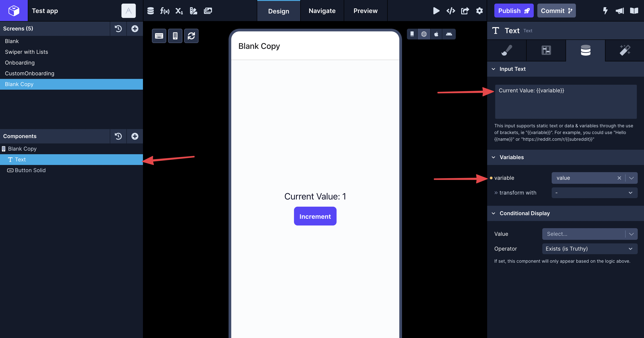Switch to the Styles brush tab
This screenshot has width=644, height=338.
(506, 50)
